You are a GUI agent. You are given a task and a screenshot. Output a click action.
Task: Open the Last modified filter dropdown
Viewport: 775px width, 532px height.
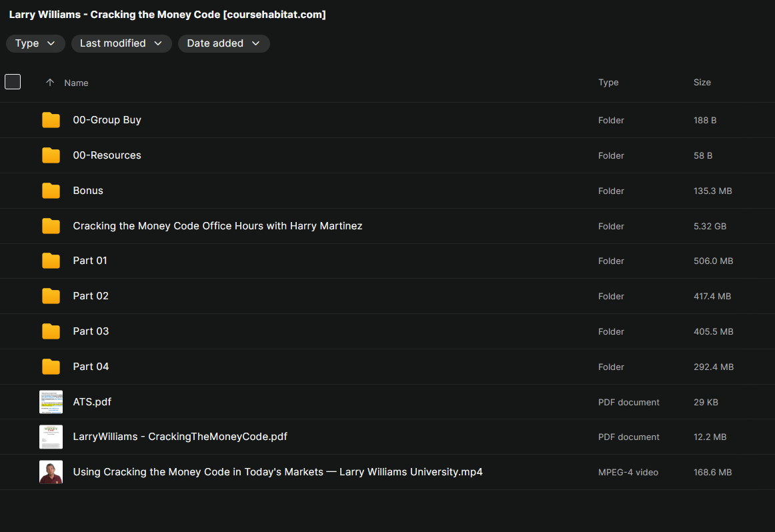tap(121, 43)
